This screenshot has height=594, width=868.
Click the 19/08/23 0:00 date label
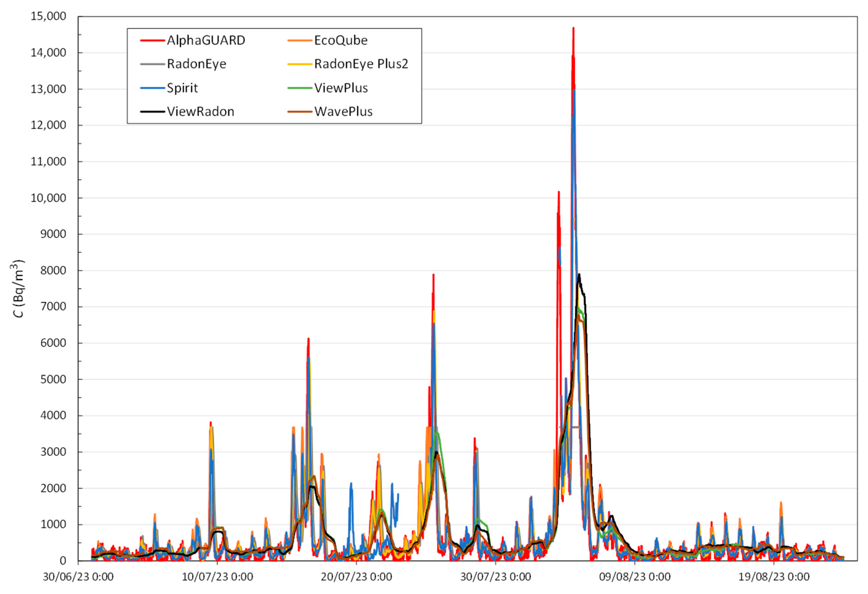774,577
